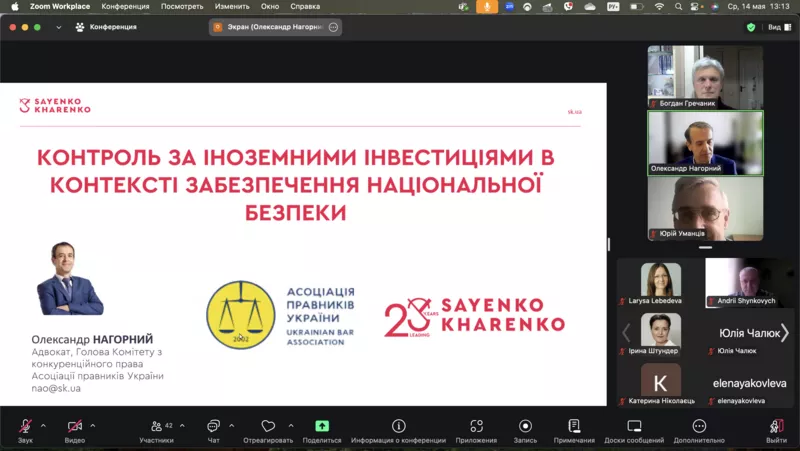800x451 pixels.
Task: Expand chat options arrow beside Чат
Action: coord(232,425)
